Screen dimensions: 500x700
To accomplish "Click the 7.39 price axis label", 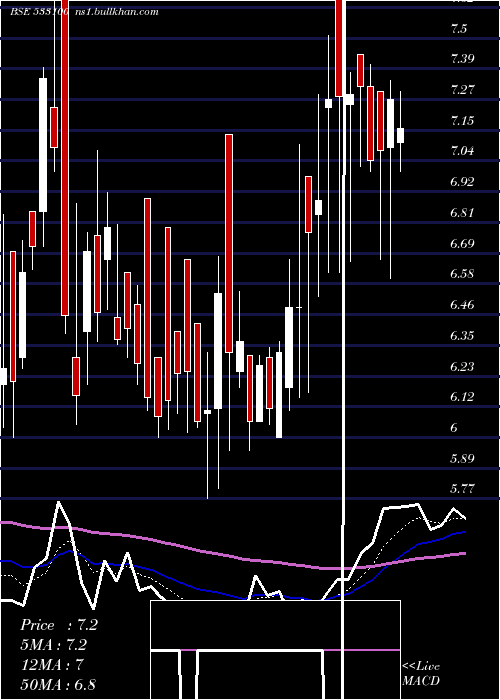I will tap(462, 59).
